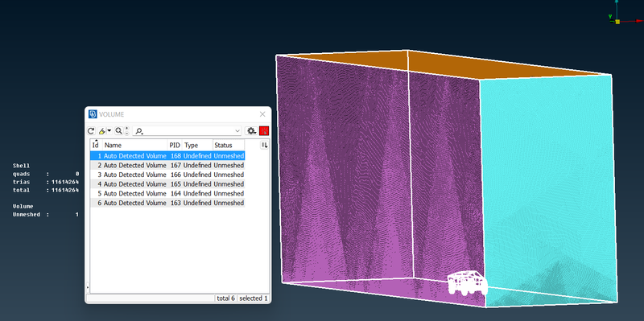The image size is (644, 321).
Task: Click the expand/collapse stepper beside the magnifier
Action: click(127, 131)
